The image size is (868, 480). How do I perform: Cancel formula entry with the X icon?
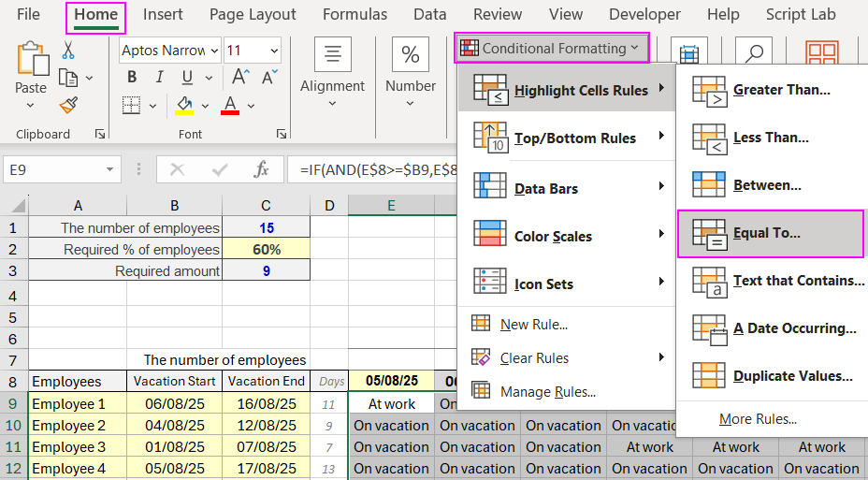click(177, 169)
